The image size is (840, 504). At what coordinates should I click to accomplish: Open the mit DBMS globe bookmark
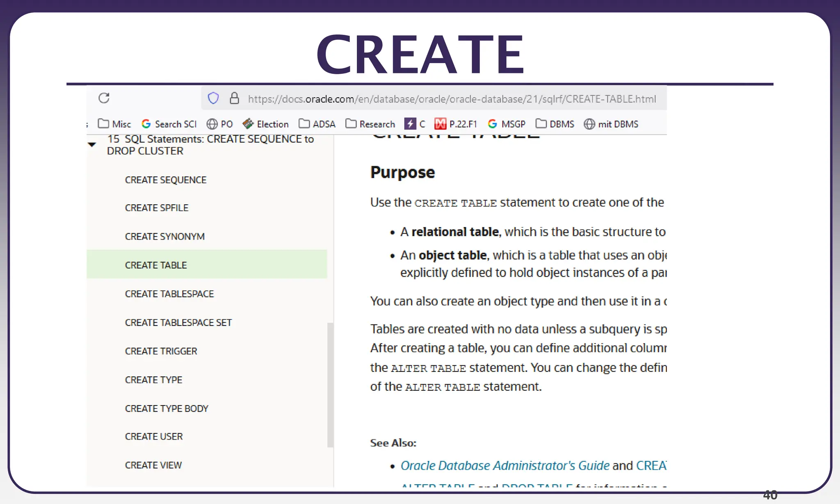point(611,124)
